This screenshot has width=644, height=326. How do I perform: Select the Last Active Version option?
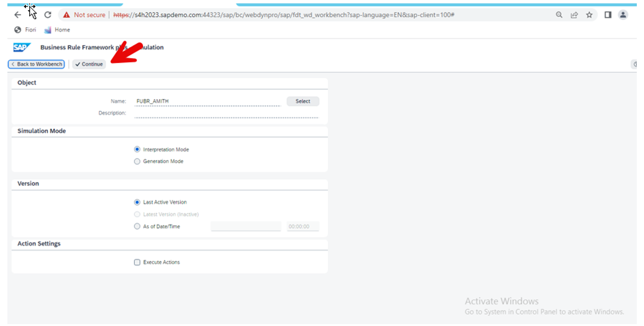click(x=137, y=202)
